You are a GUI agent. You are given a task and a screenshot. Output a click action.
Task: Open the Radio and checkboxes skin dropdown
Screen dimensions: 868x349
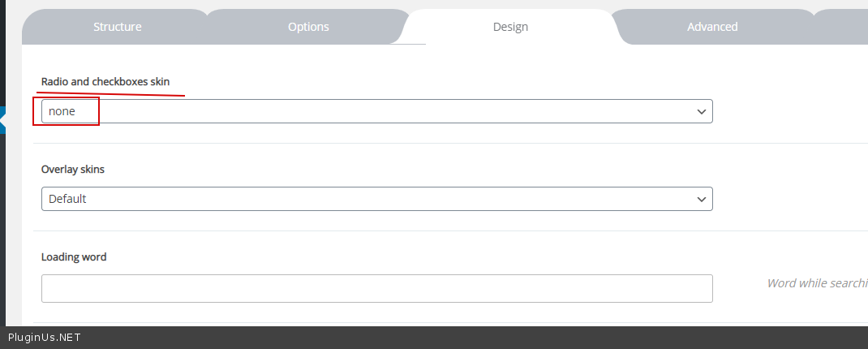pos(376,111)
